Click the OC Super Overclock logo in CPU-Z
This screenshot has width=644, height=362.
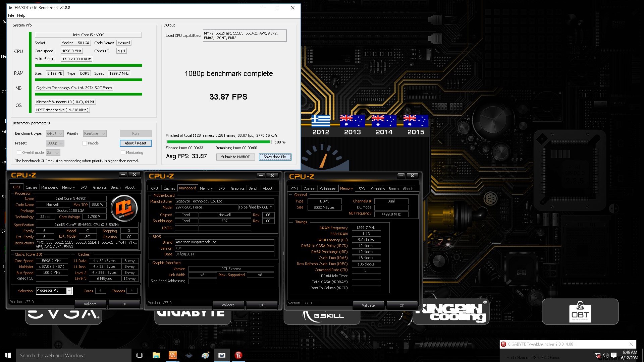[x=124, y=208]
